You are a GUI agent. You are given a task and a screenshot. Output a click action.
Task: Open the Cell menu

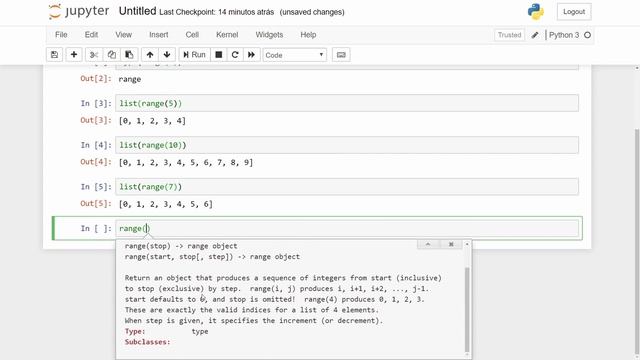coord(192,35)
